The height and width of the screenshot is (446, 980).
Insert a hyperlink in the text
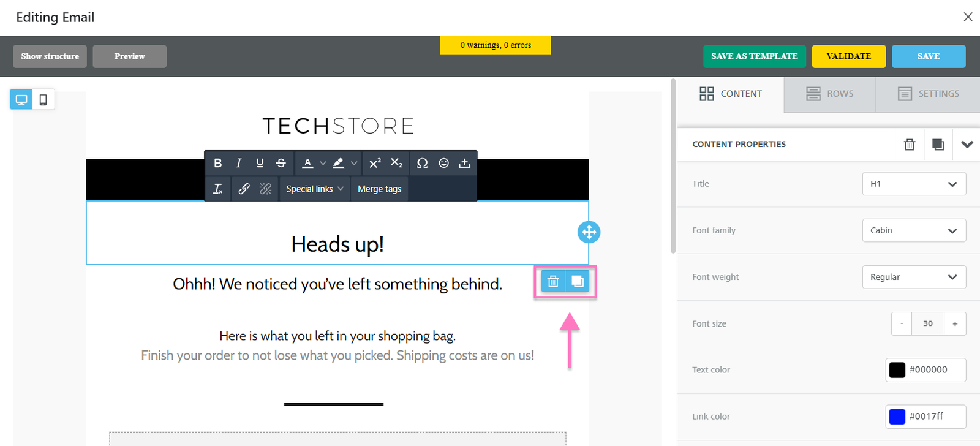244,189
